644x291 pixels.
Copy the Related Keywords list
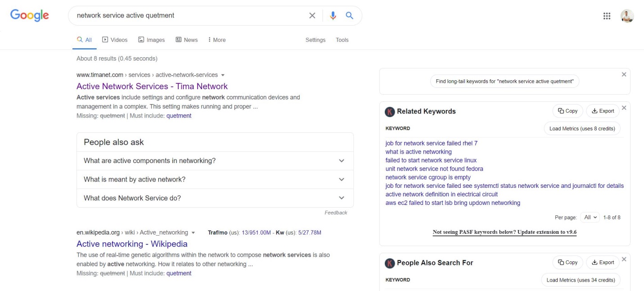[567, 111]
